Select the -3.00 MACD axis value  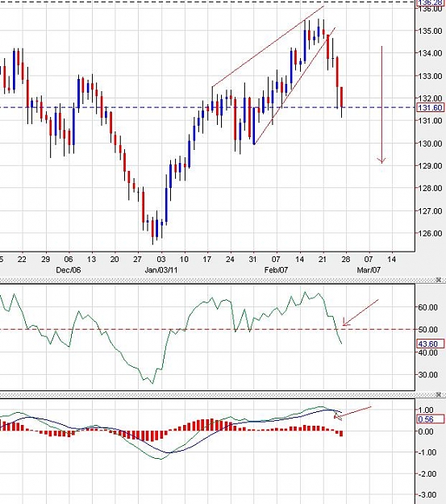click(427, 495)
